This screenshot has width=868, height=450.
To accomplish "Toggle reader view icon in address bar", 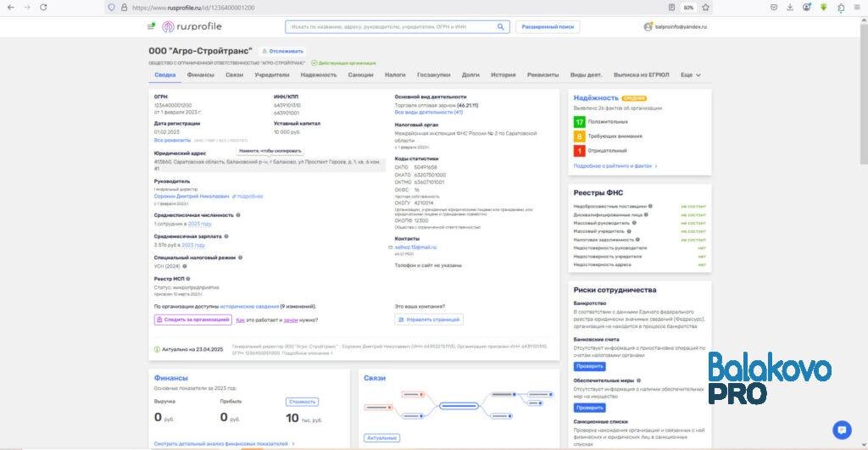I will coord(671,8).
